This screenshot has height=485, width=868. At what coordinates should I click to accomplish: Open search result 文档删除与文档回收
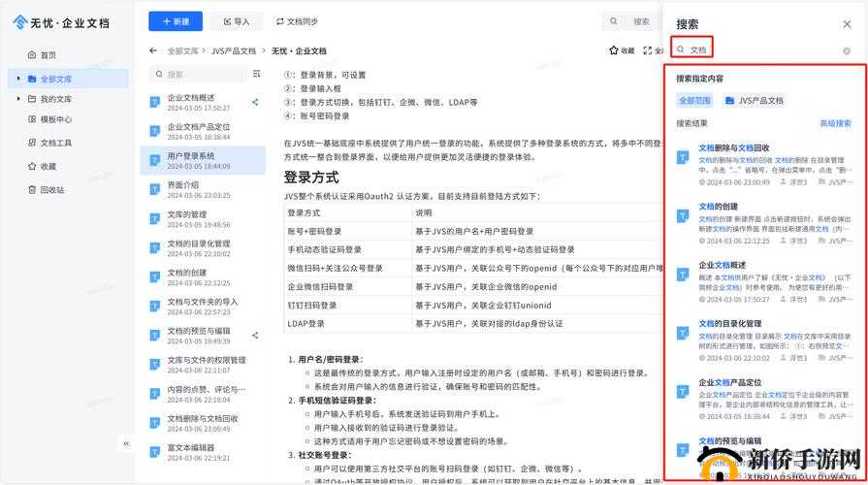[x=734, y=147]
